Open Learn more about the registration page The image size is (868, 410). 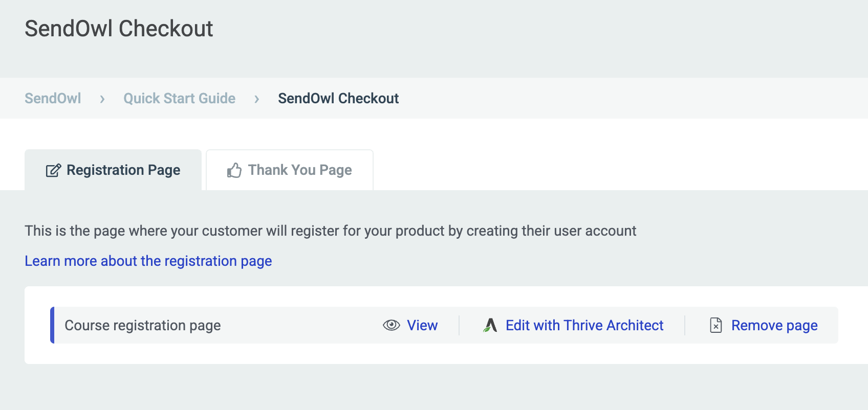coord(148,261)
